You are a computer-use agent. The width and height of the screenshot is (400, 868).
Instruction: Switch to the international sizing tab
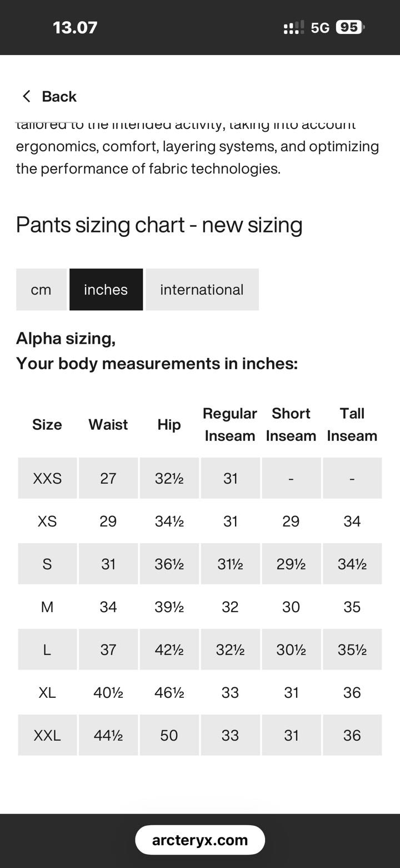point(202,290)
